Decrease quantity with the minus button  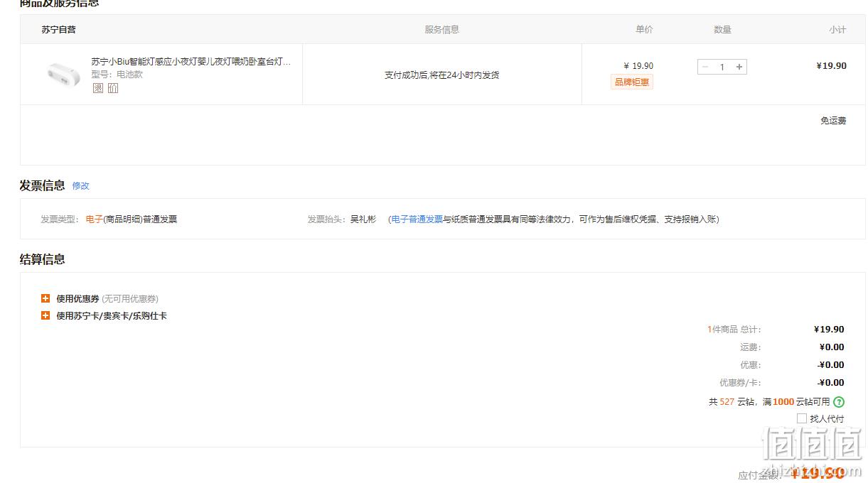(705, 67)
